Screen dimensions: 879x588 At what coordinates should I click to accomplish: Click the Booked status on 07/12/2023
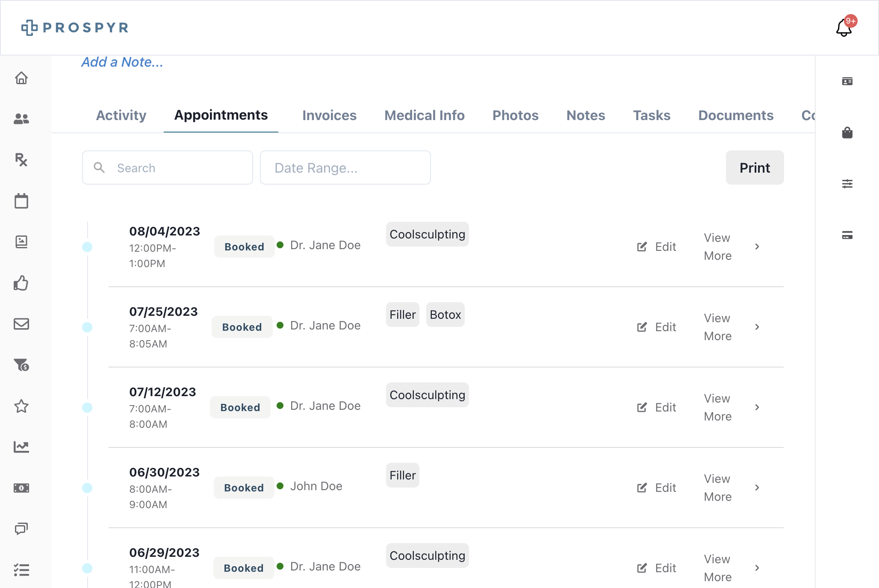tap(240, 407)
